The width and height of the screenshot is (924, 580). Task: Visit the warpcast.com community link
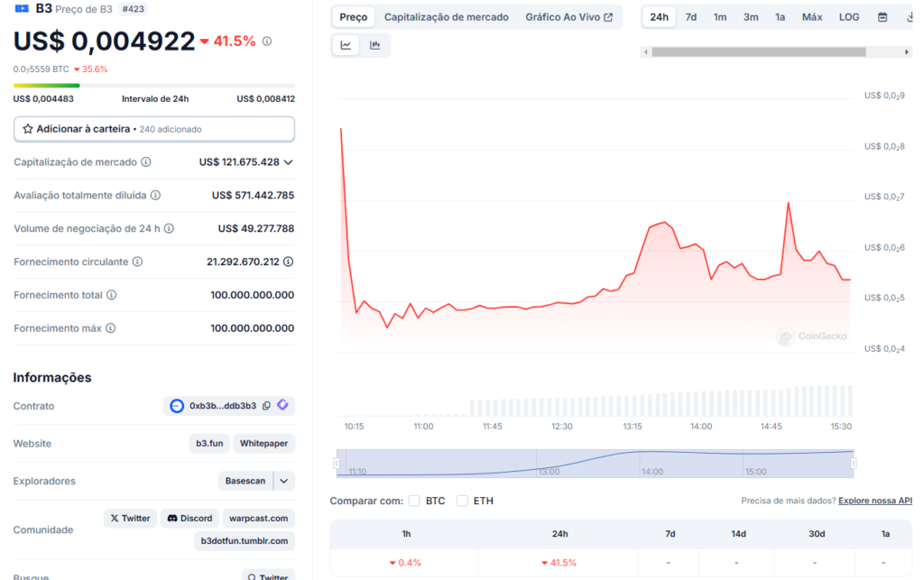[259, 518]
